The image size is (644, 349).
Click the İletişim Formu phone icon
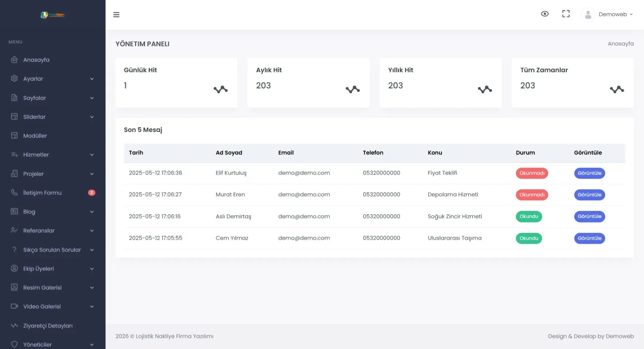coord(14,192)
